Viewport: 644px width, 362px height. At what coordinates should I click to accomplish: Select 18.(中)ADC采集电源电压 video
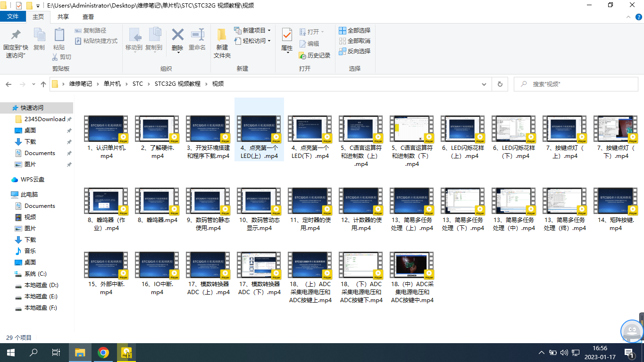pyautogui.click(x=412, y=278)
